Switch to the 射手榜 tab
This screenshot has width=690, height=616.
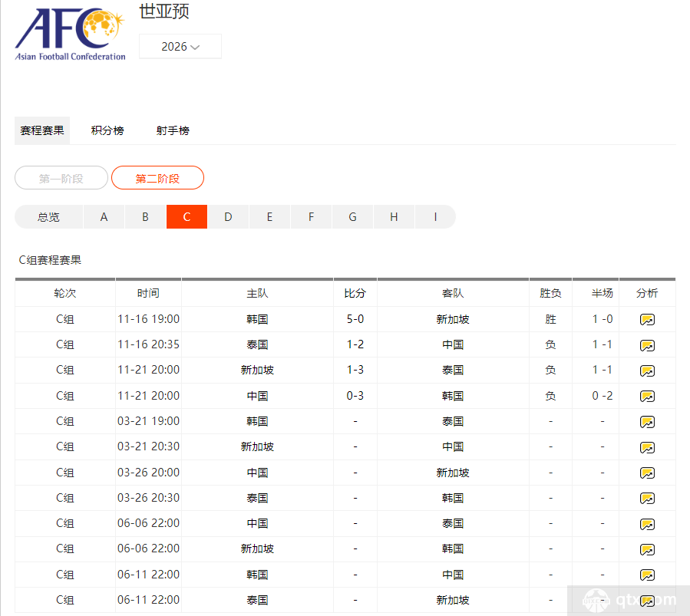coord(172,130)
